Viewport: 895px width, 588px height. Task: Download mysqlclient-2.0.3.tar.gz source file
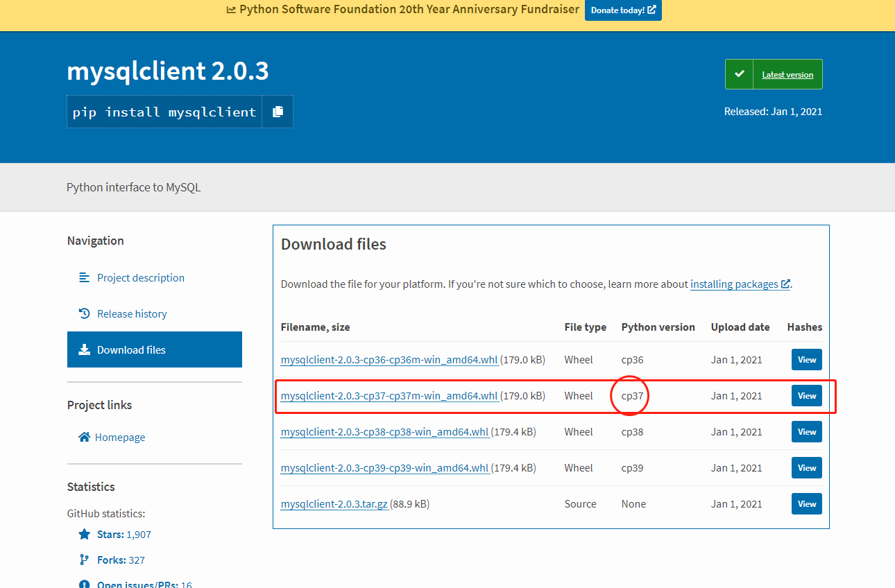(334, 503)
